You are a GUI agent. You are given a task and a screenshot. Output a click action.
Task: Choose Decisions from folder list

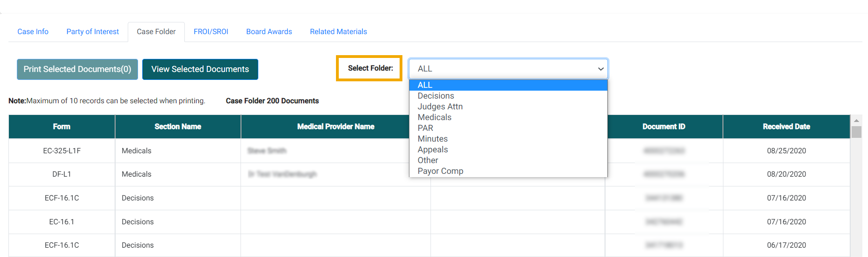(436, 96)
